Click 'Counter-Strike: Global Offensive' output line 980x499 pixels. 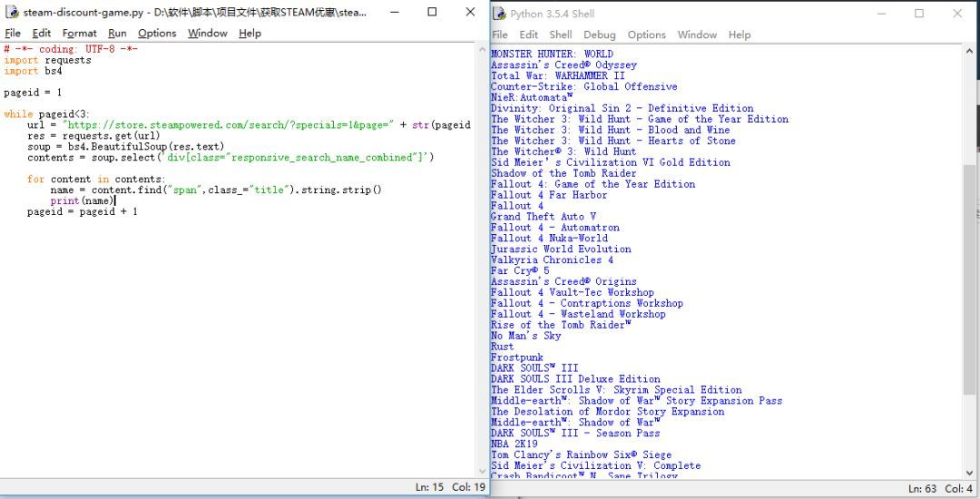coord(583,86)
